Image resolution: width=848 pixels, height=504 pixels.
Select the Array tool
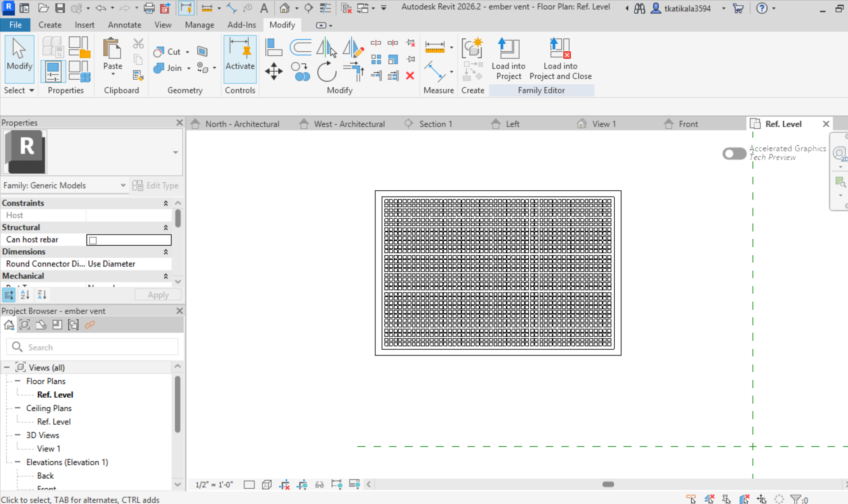pyautogui.click(x=376, y=59)
